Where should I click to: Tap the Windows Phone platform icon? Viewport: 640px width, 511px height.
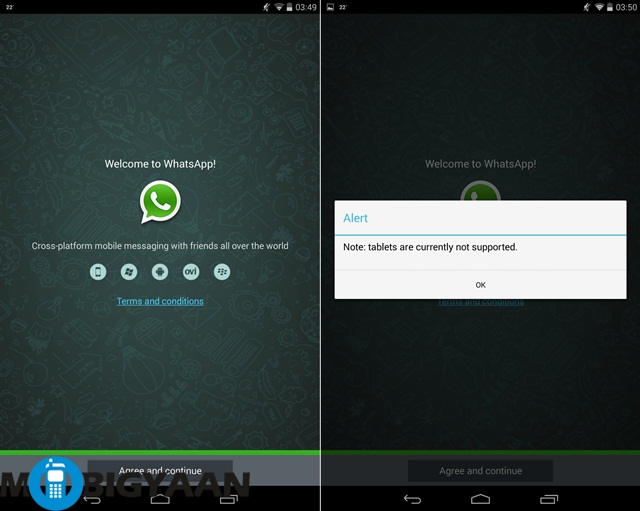[x=129, y=272]
